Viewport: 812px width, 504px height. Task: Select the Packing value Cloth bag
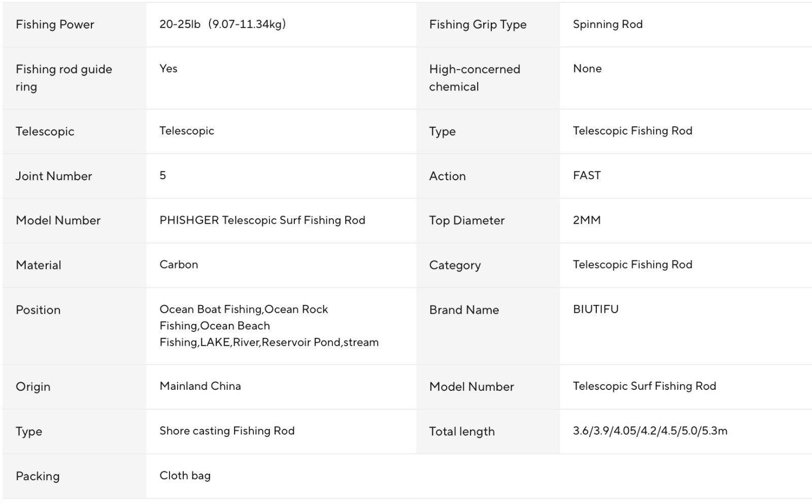pyautogui.click(x=185, y=476)
